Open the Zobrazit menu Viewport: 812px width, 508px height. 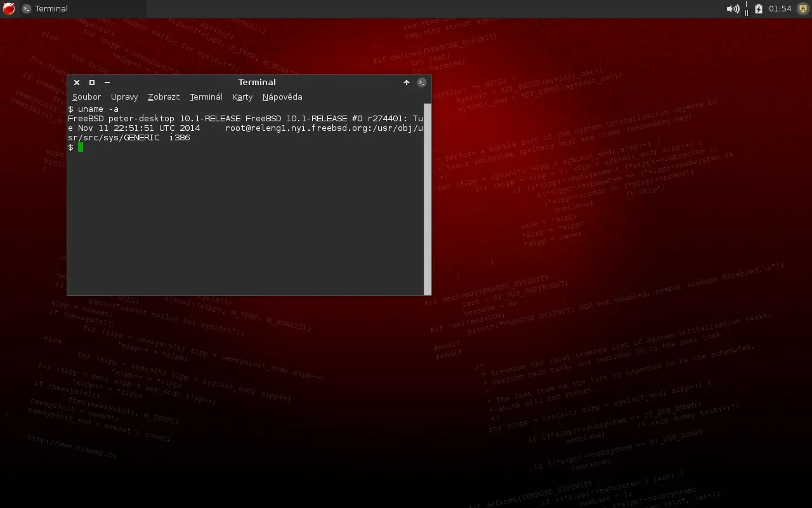(x=164, y=97)
